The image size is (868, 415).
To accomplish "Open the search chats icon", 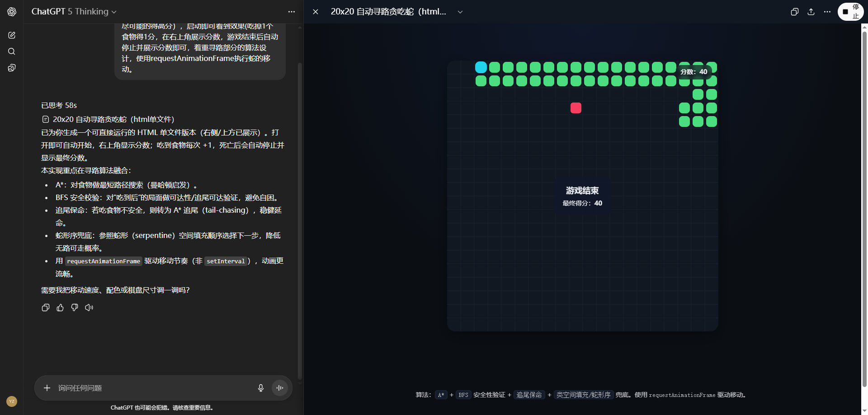I will click(12, 51).
